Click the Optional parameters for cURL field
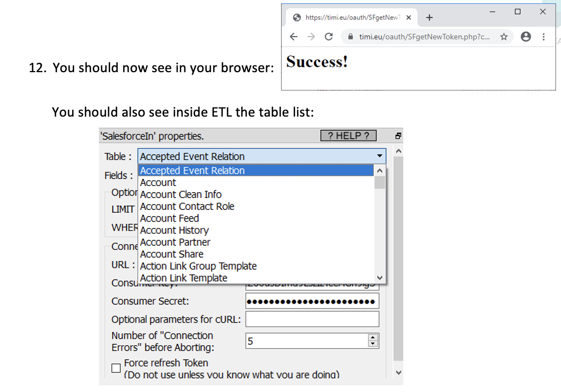561x392 pixels. coord(312,319)
